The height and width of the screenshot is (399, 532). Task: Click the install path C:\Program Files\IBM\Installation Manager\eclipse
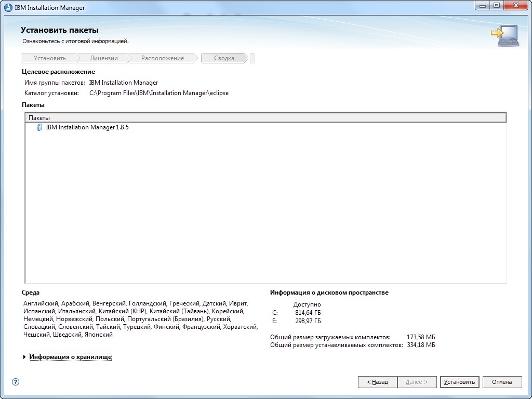click(x=159, y=93)
